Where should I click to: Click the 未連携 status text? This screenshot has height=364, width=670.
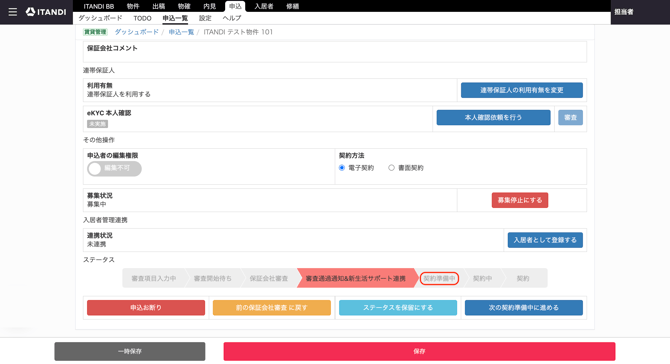(97, 244)
